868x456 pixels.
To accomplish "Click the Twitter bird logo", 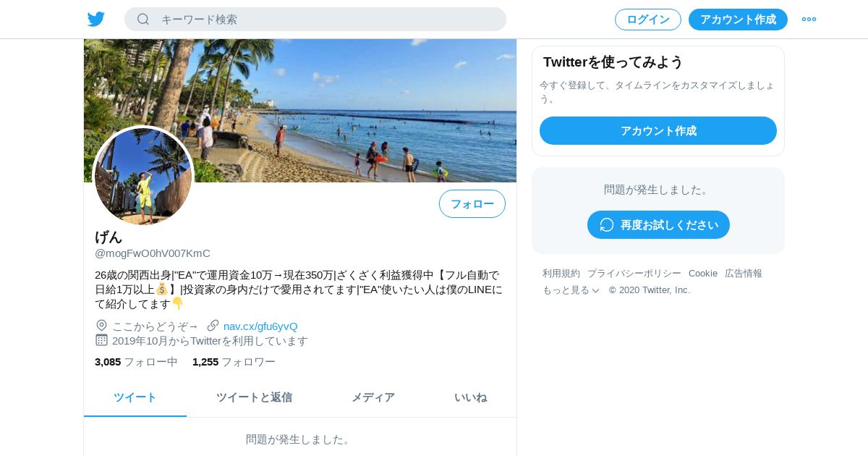I will [x=95, y=20].
